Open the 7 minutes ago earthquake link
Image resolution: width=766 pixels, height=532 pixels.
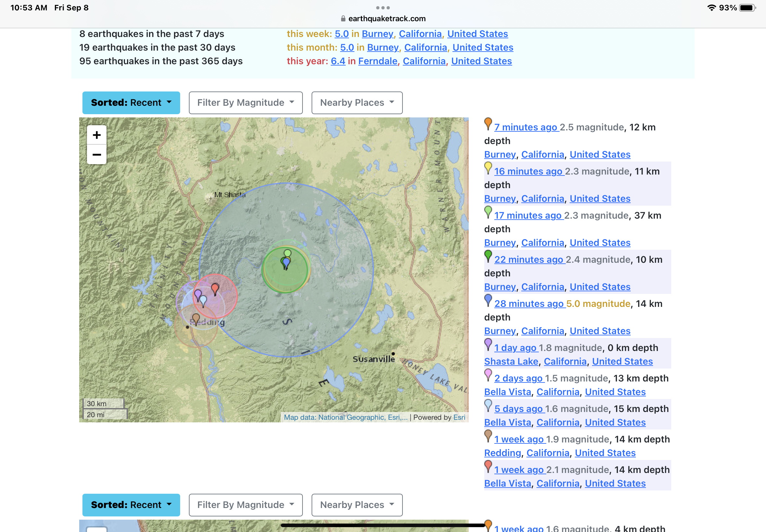526,127
